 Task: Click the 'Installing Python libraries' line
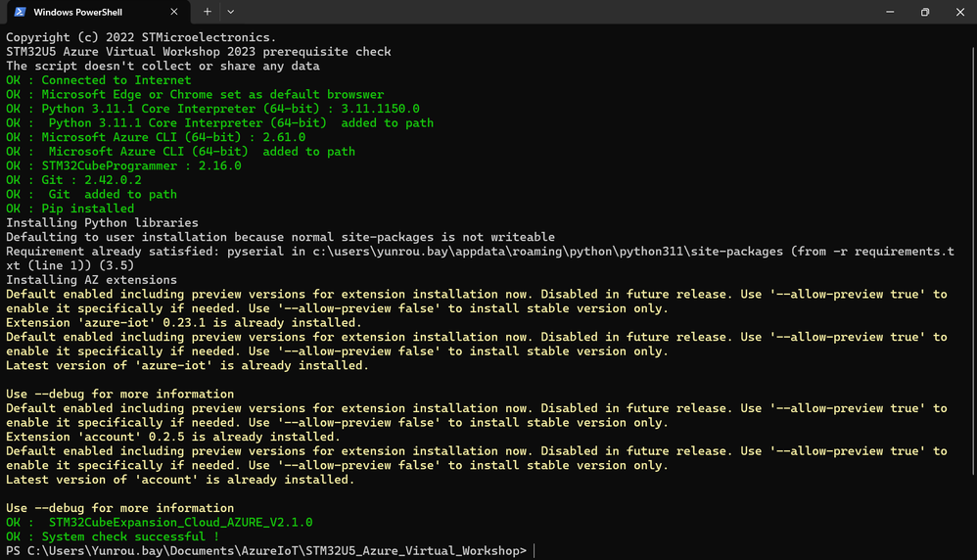point(102,223)
